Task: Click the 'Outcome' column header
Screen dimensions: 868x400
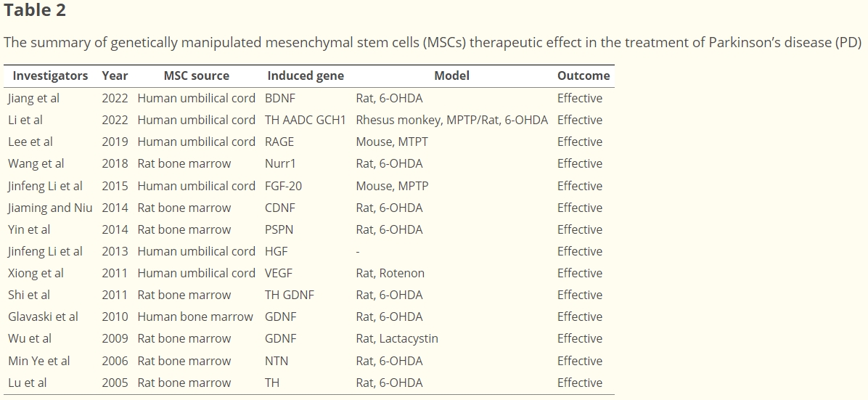Action: tap(584, 75)
